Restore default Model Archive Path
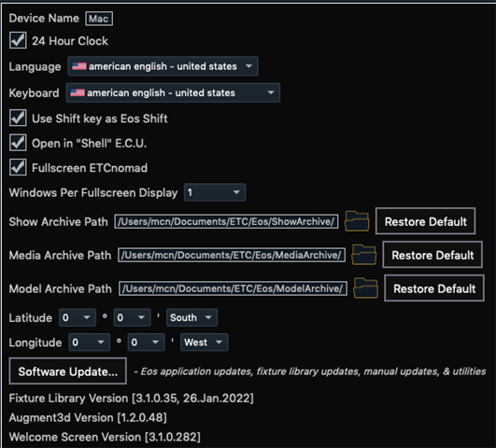496x448 pixels. [434, 288]
